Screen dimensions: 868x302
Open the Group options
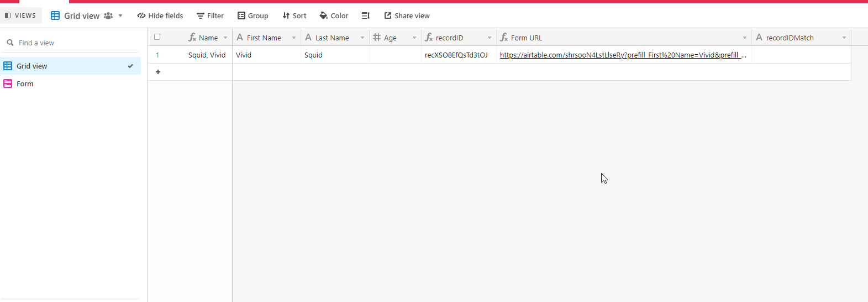253,15
